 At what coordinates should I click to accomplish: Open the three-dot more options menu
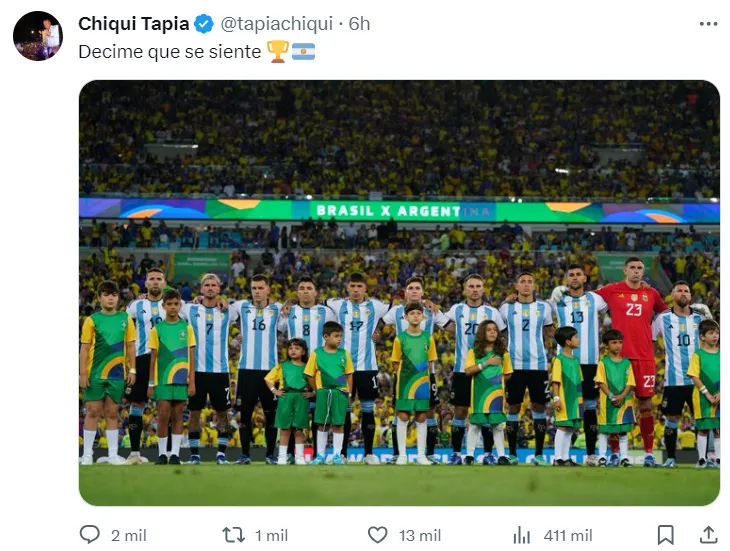click(x=708, y=23)
